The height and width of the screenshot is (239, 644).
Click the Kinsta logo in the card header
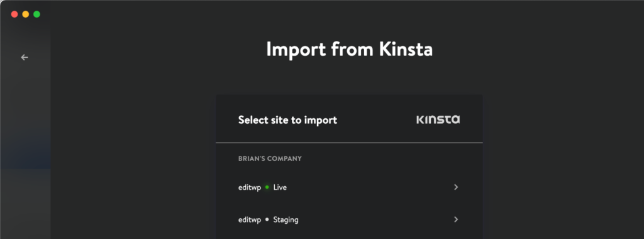[438, 119]
